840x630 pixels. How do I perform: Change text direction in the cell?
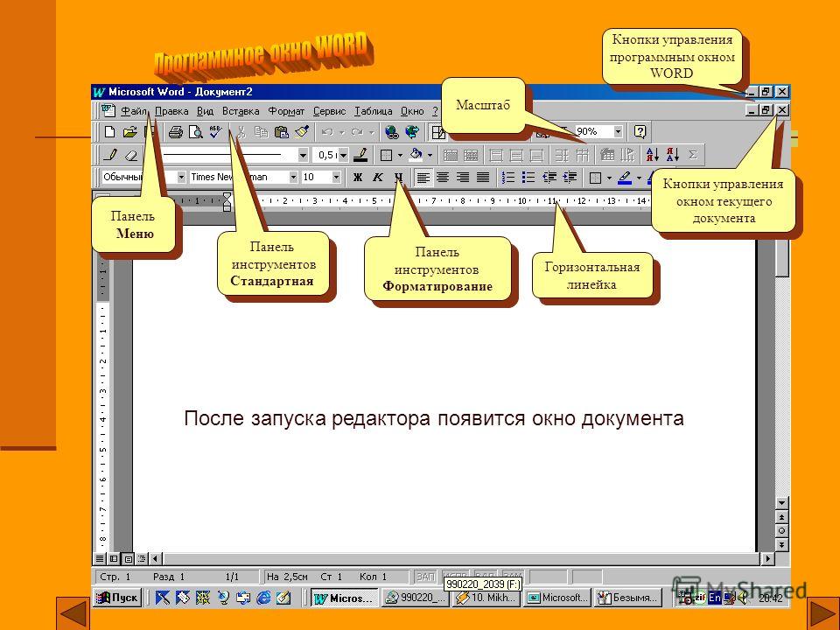(x=628, y=155)
